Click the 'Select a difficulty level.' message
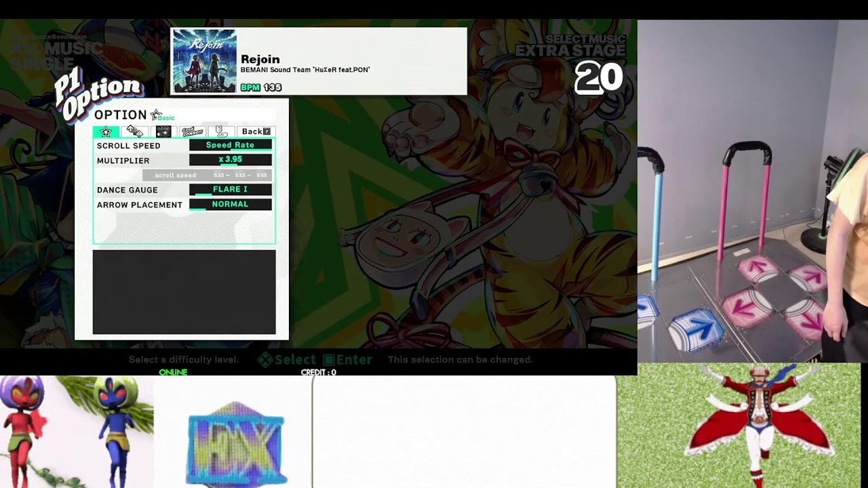 tap(184, 360)
